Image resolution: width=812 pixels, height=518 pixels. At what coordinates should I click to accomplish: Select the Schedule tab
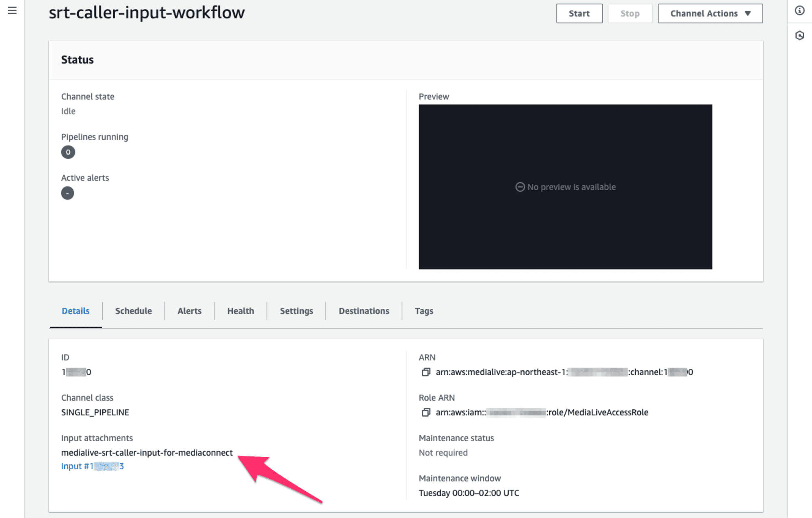pyautogui.click(x=133, y=310)
